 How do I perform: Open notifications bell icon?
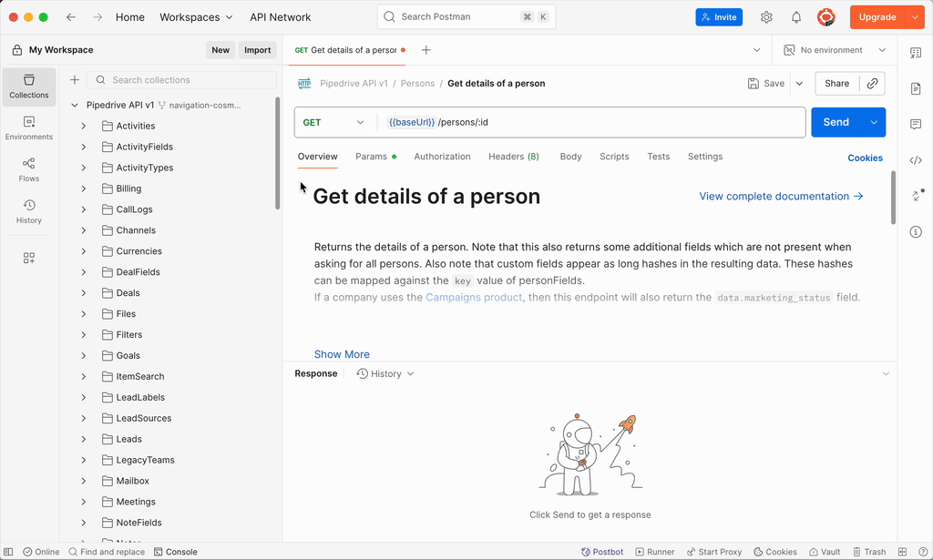[796, 17]
